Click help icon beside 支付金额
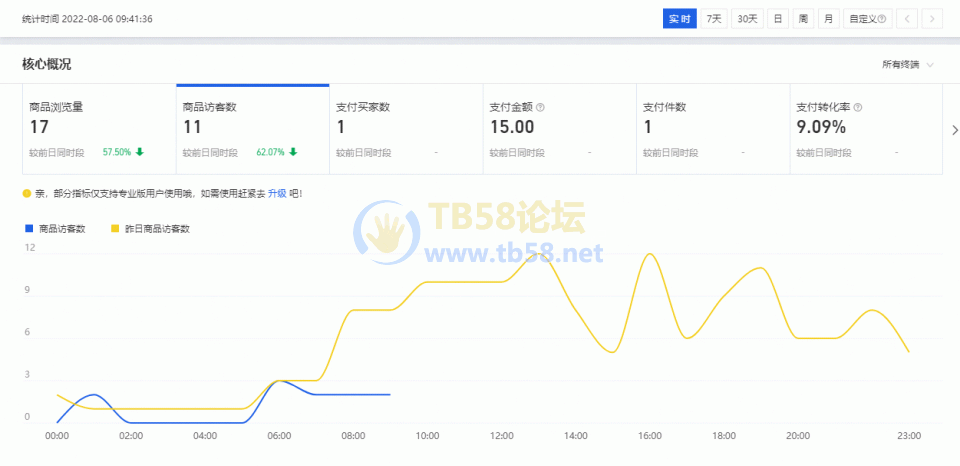 coord(540,107)
